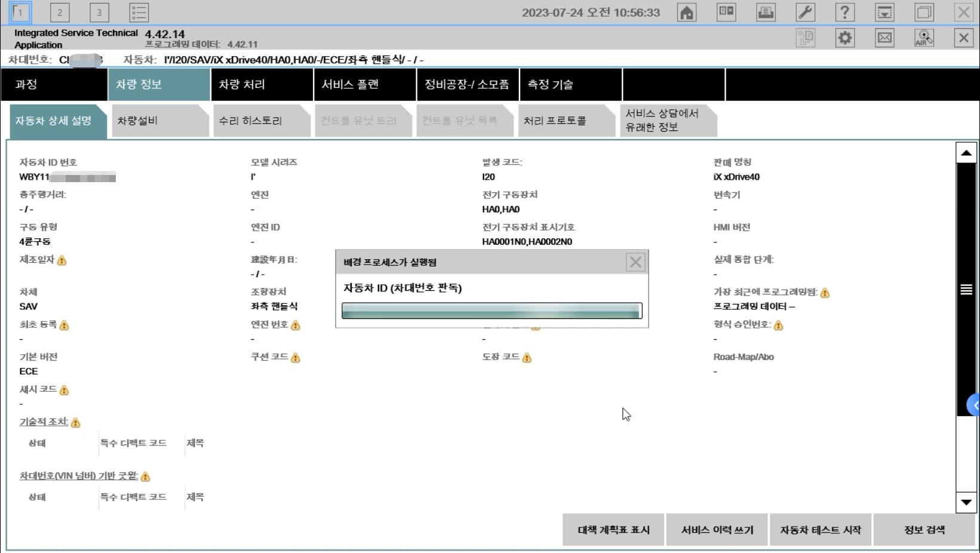Click the stacked windows icon
This screenshot has height=553, width=980.
tap(924, 12)
